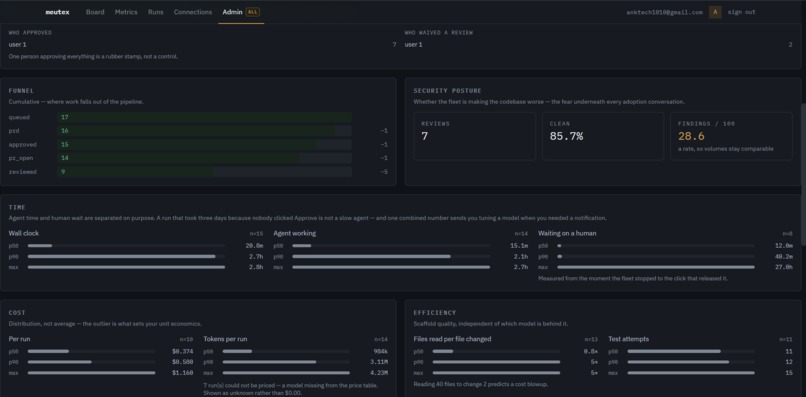Click the -5 drop-off value for reviewed
Image resolution: width=806 pixels, height=397 pixels.
383,172
